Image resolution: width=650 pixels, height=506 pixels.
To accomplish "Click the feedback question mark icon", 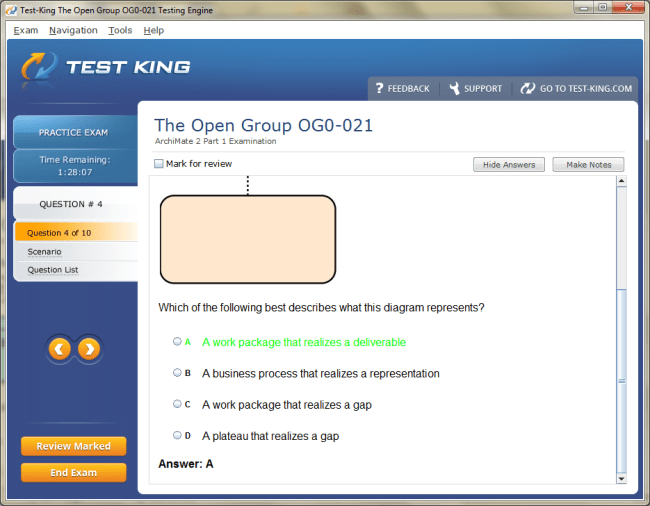I will pos(379,88).
